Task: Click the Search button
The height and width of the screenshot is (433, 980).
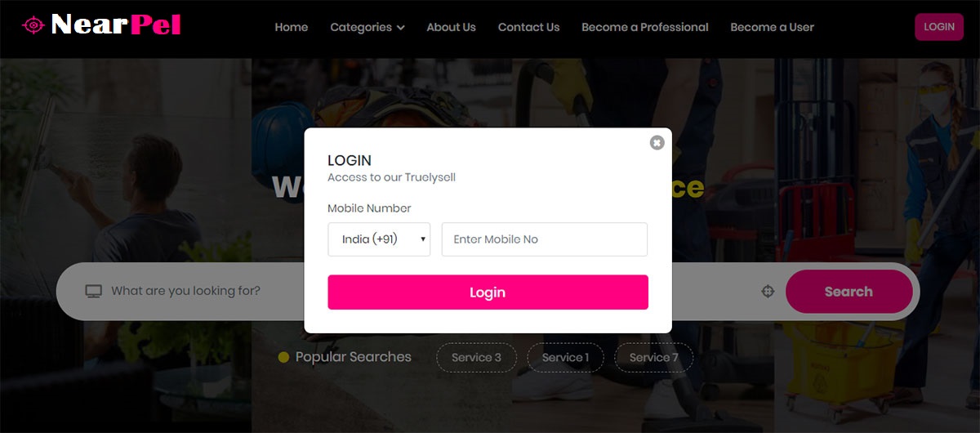Action: coord(849,292)
